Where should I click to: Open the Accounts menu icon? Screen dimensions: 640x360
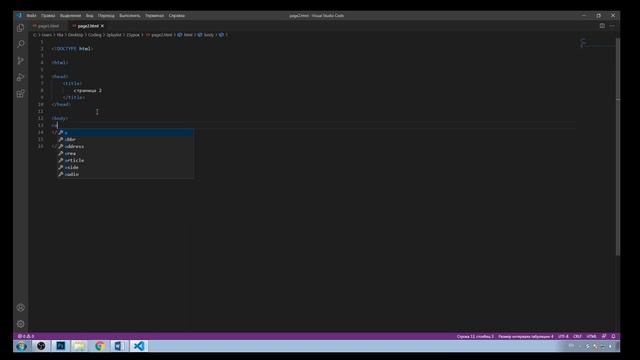click(20, 307)
